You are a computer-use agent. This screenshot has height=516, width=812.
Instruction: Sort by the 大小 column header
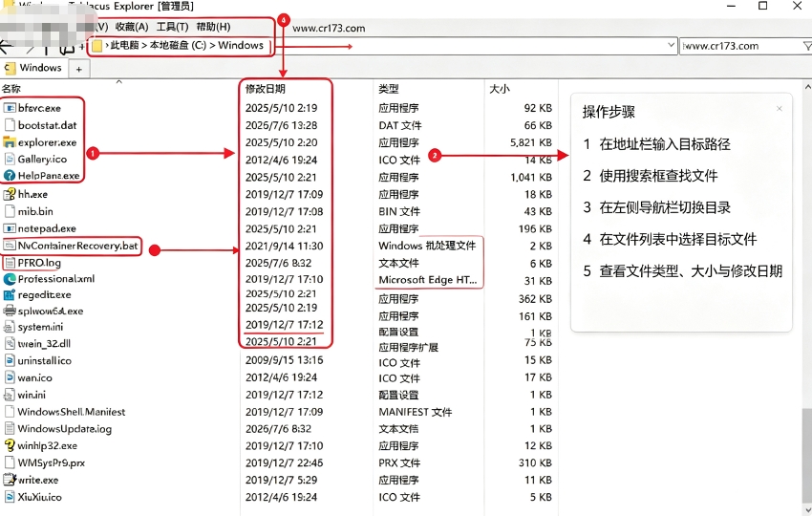click(x=500, y=89)
